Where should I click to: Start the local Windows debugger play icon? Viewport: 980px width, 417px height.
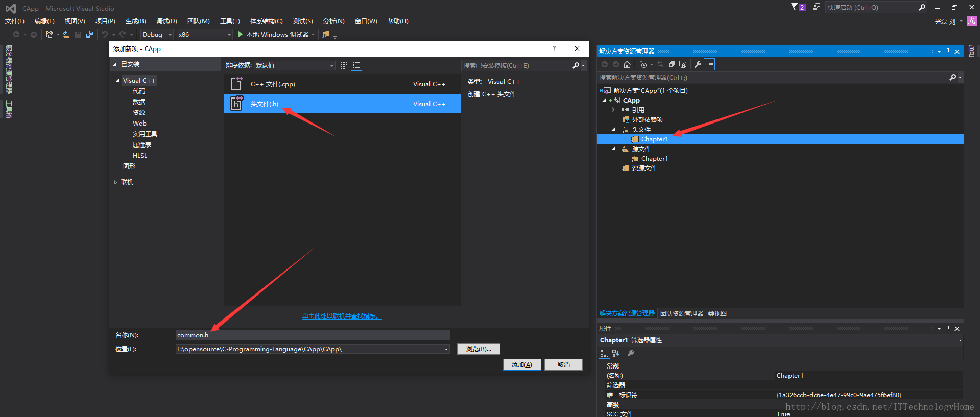[x=241, y=34]
